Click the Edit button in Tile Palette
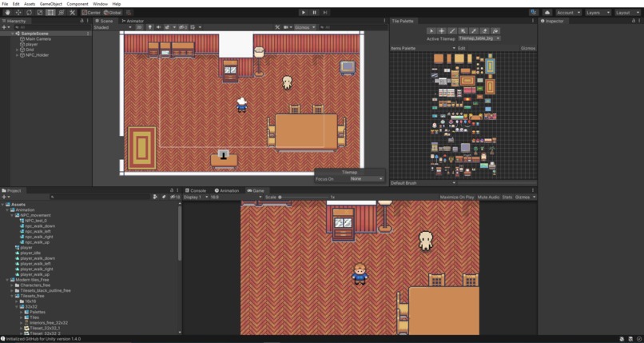This screenshot has height=343, width=644. [x=462, y=48]
